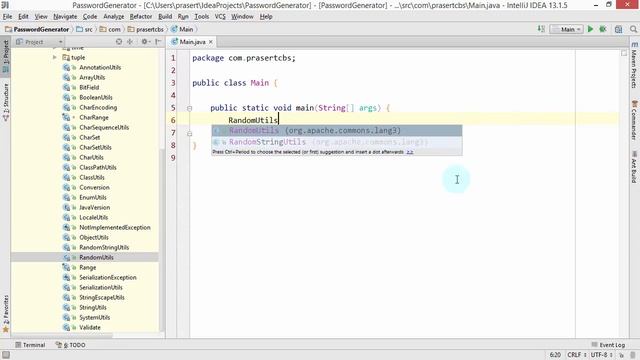The image size is (640, 360).
Task: Run the Main configuration with the green arrow
Action: (590, 29)
